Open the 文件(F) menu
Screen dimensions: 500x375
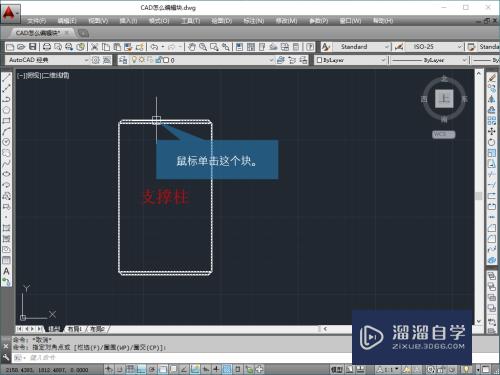tap(37, 21)
